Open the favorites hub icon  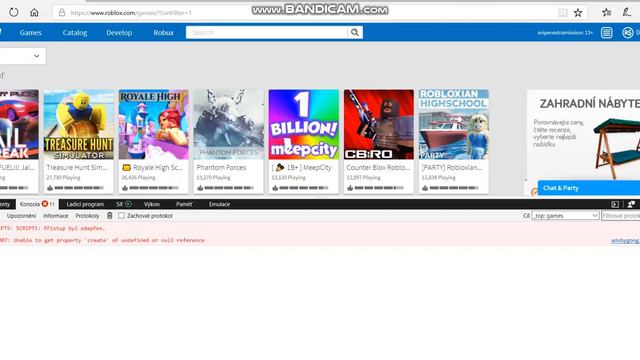pos(607,13)
